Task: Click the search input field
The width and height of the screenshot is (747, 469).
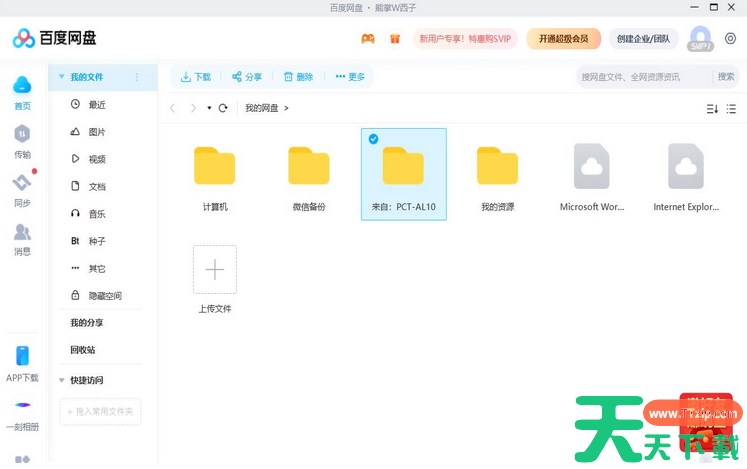Action: pos(643,77)
